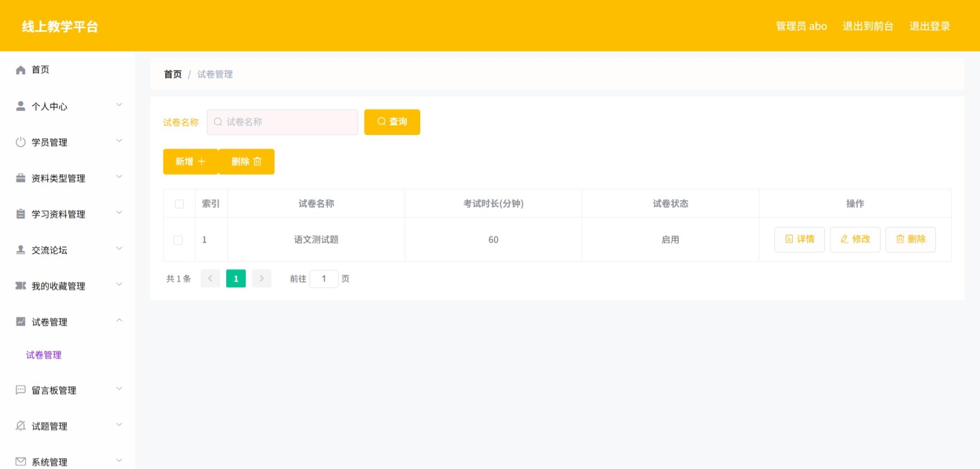The width and height of the screenshot is (980, 469).
Task: Open the 学员管理 menu label
Action: point(49,142)
